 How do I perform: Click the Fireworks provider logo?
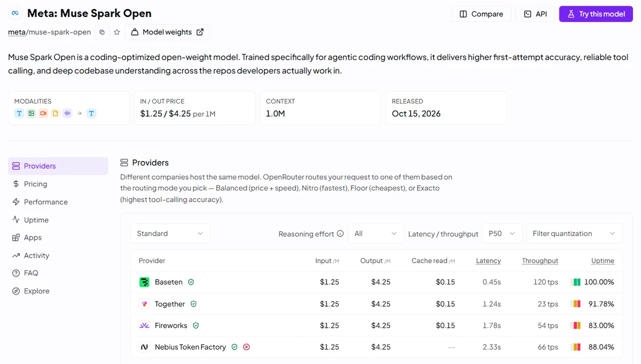coord(144,325)
